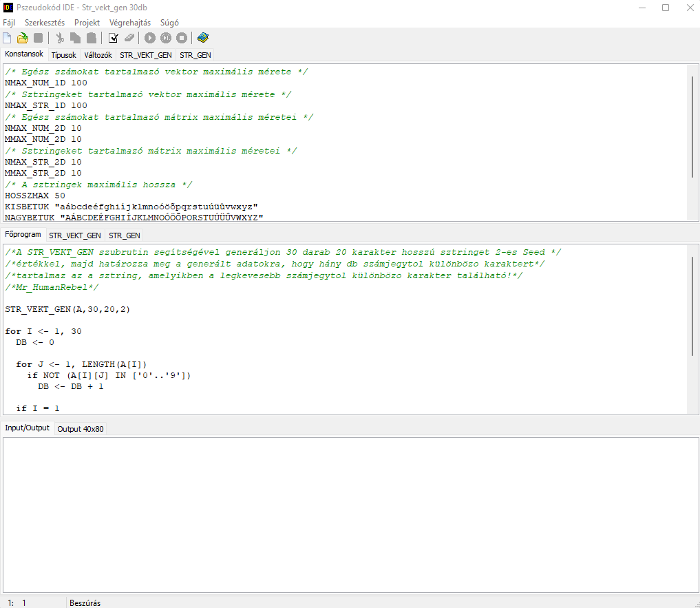Click the eraser clear icon

(x=129, y=38)
